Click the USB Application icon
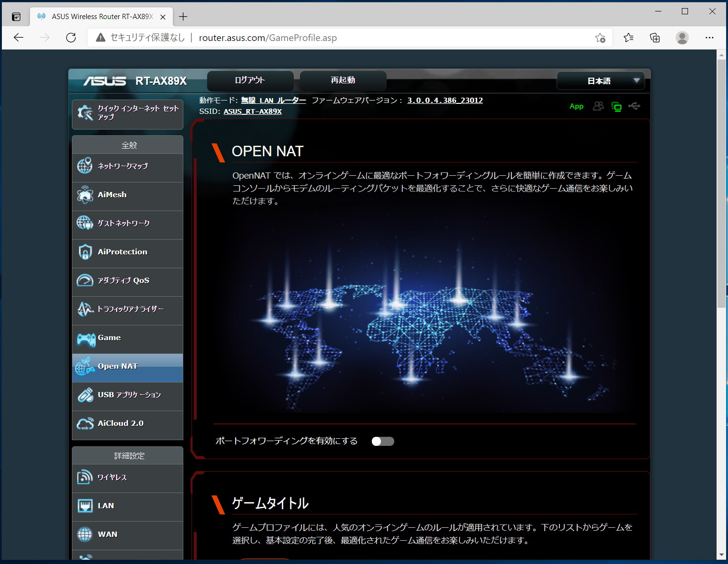The width and height of the screenshot is (728, 564). click(85, 394)
